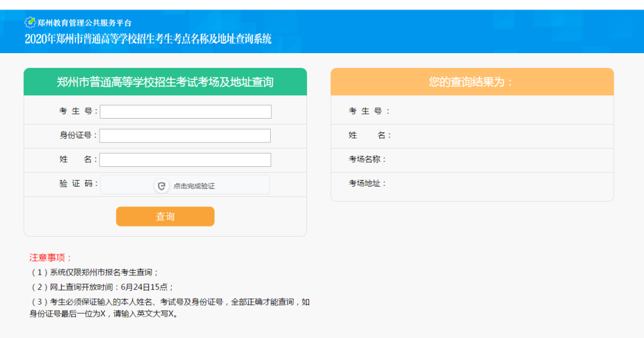Click the Zhengzhou education platform gear logo

(30, 22)
